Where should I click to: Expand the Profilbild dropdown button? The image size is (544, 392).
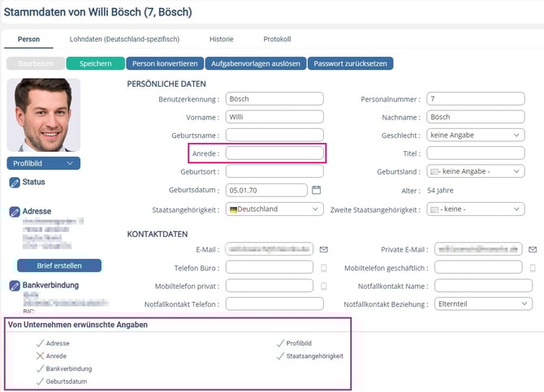tap(44, 163)
